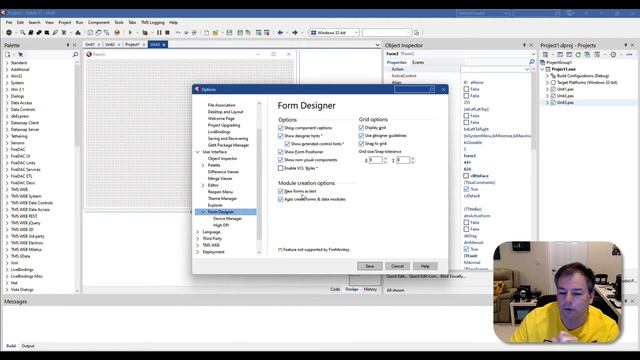
Task: Click the Stop square icon in toolbar
Action: click(x=167, y=33)
